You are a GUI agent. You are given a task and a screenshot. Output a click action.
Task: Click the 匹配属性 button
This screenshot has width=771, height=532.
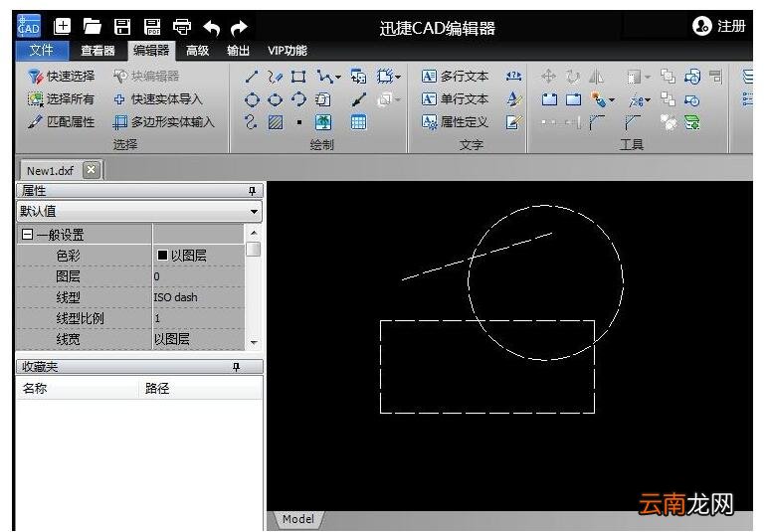(x=61, y=122)
